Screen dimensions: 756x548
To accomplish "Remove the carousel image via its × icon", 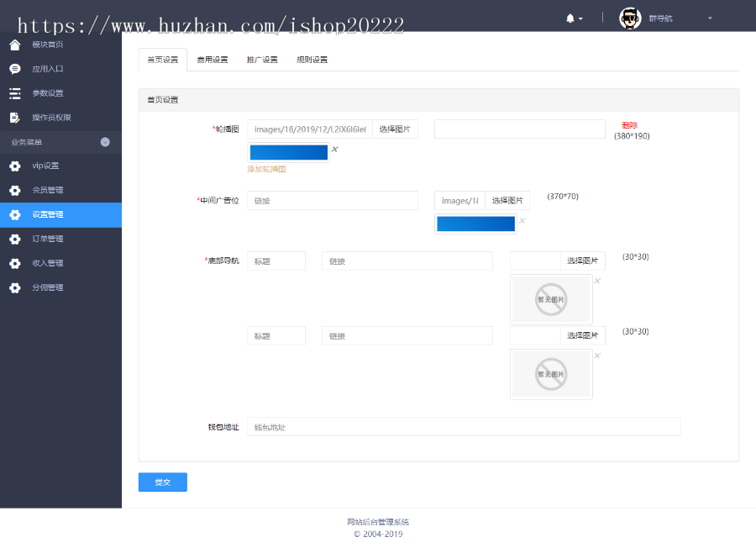I will click(x=333, y=148).
